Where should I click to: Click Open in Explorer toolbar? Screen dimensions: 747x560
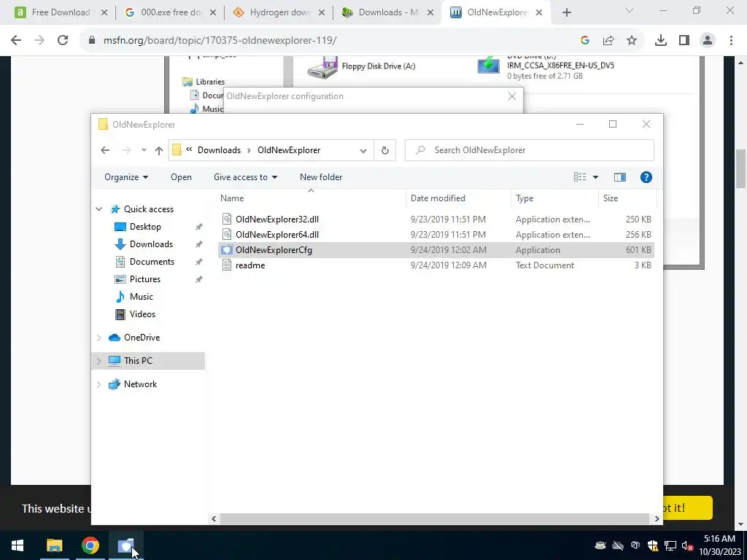click(181, 177)
